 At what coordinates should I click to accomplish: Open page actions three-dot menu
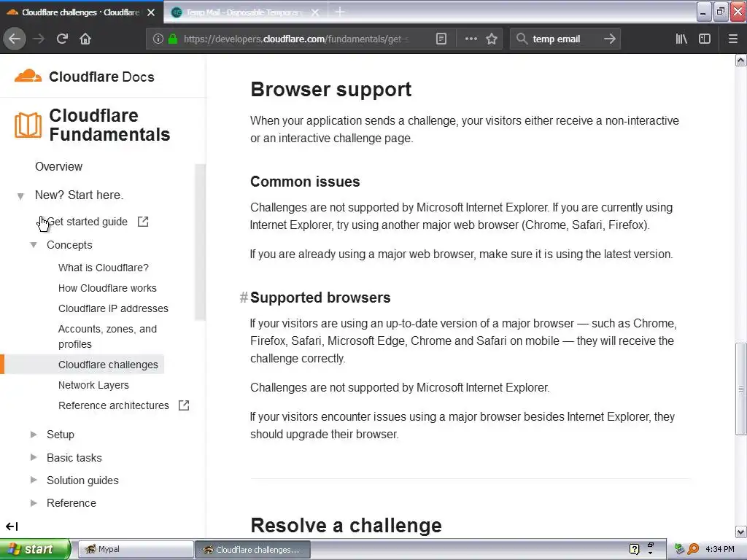tap(471, 39)
